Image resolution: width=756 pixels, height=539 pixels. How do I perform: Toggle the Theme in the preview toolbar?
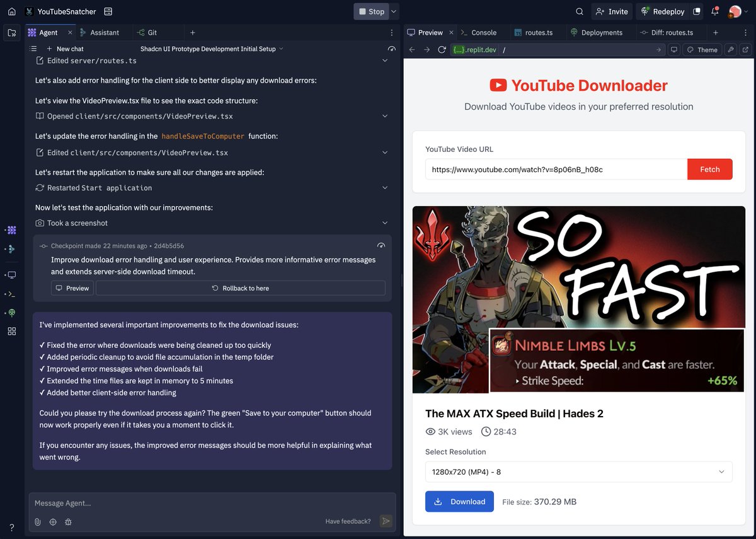tap(702, 49)
